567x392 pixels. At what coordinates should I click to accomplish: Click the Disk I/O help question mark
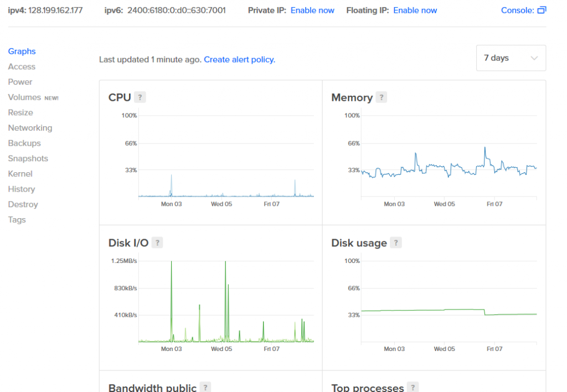click(x=157, y=243)
